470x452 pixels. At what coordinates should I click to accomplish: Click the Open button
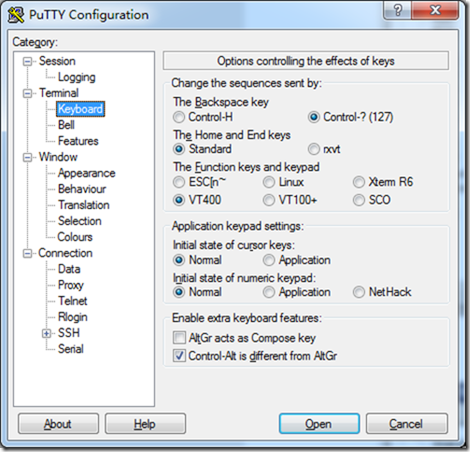(x=319, y=424)
